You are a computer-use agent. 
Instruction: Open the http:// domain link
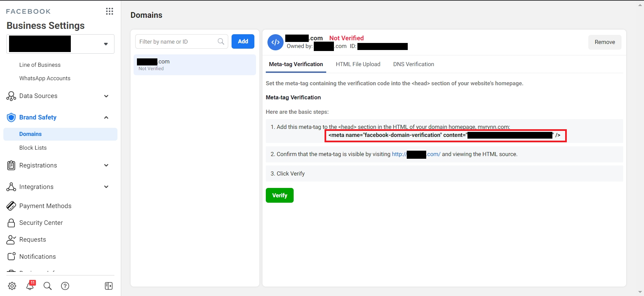[416, 154]
